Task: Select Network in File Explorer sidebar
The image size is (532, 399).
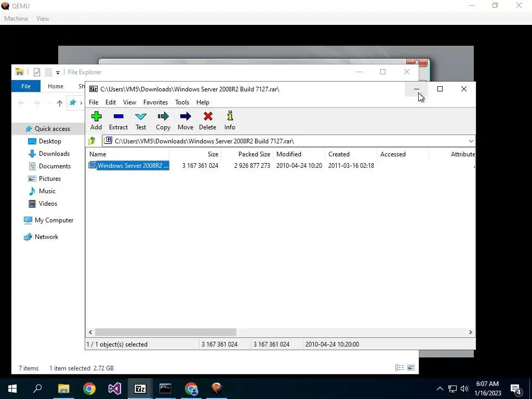Action: 46,237
